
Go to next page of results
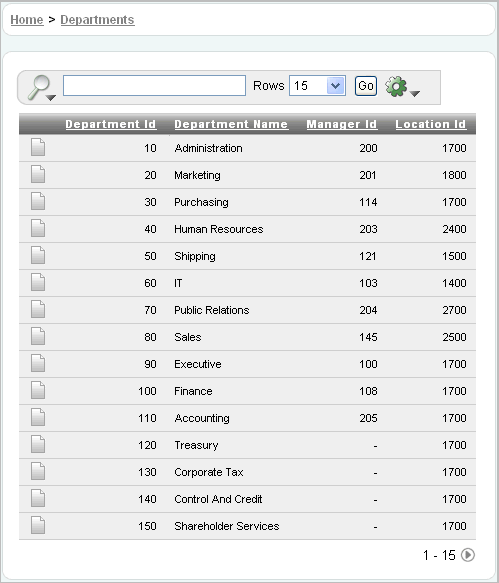(x=467, y=555)
